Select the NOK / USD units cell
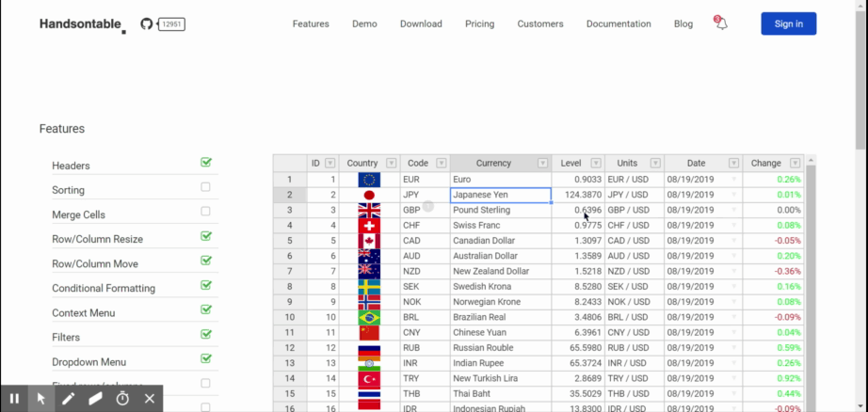This screenshot has height=412, width=868. [x=635, y=302]
